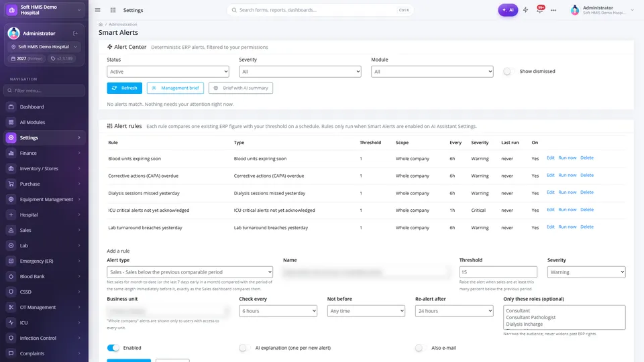644x362 pixels.
Task: Expand the Blood Bank menu item
Action: (44, 276)
